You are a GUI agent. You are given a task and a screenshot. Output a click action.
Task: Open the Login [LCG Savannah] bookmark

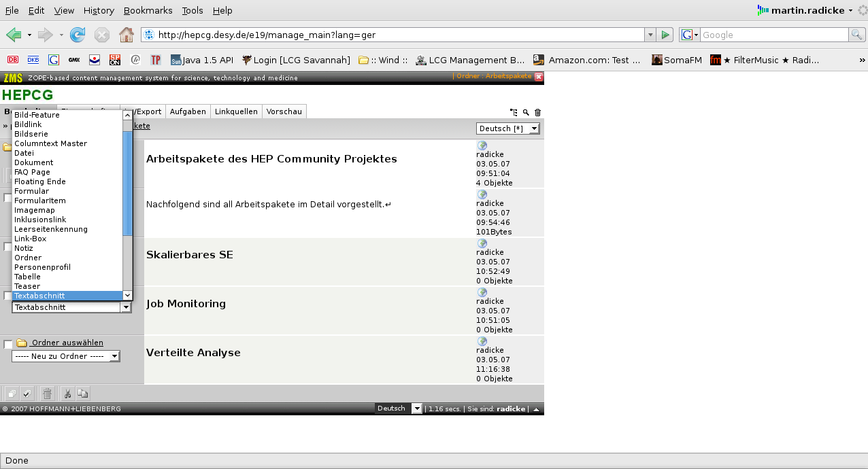point(296,60)
